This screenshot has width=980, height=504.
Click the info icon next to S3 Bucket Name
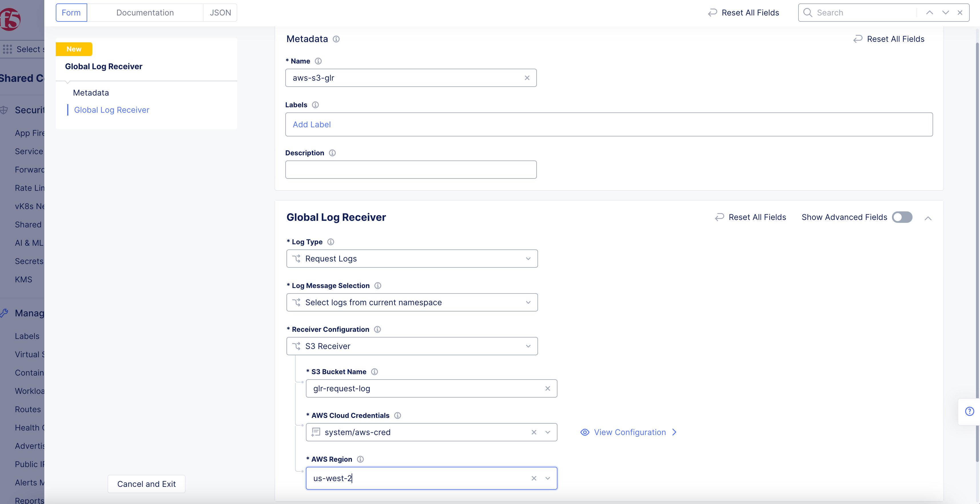click(374, 372)
